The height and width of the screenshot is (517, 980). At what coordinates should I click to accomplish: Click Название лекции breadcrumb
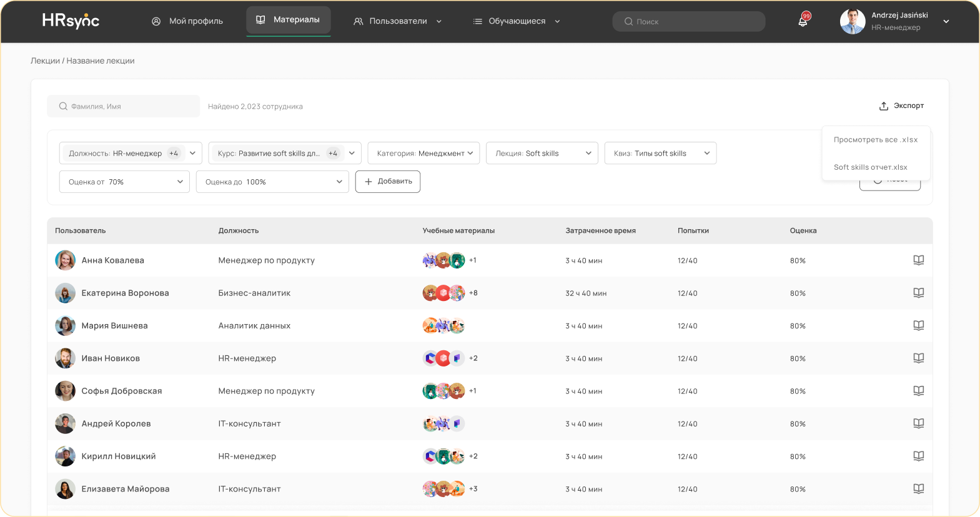coord(101,61)
